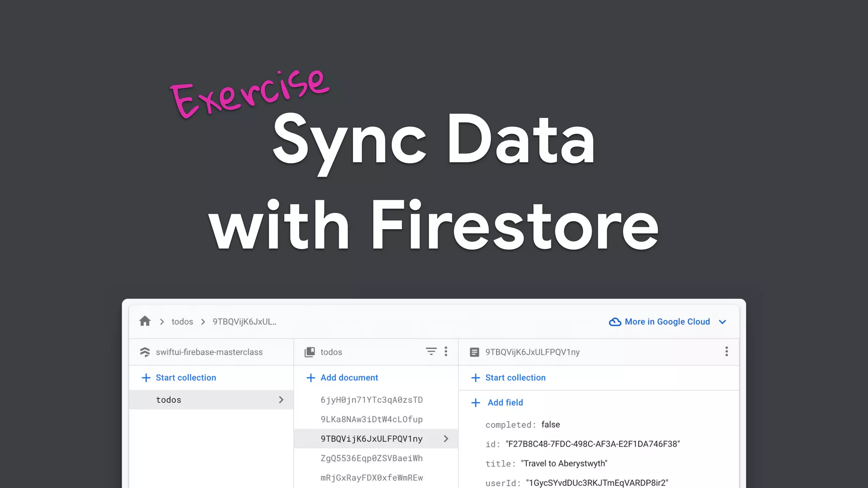Open todos collection three-dot menu
Viewport: 868px width, 488px height.
(446, 352)
